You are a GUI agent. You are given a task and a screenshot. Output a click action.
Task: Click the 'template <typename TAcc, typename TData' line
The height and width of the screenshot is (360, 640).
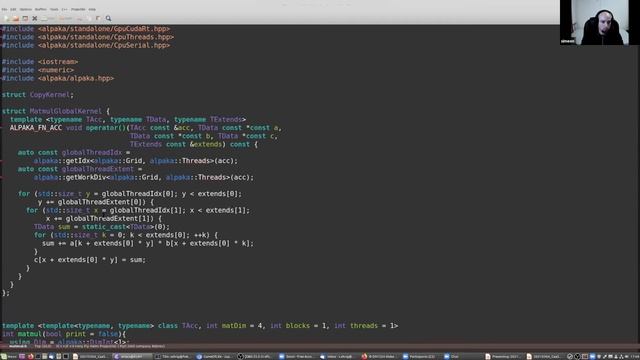click(128, 120)
